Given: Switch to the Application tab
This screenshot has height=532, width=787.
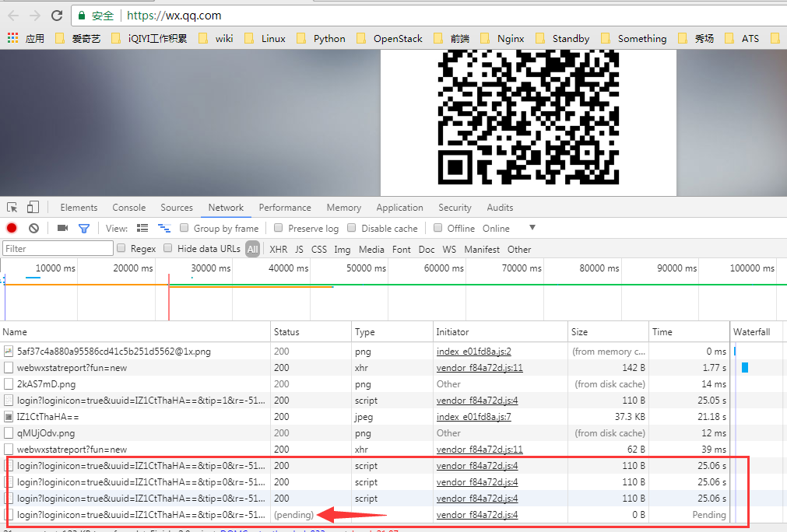Looking at the screenshot, I should [x=399, y=208].
